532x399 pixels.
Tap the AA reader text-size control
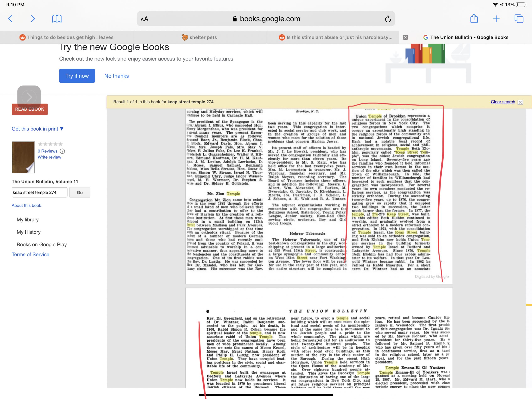(144, 19)
